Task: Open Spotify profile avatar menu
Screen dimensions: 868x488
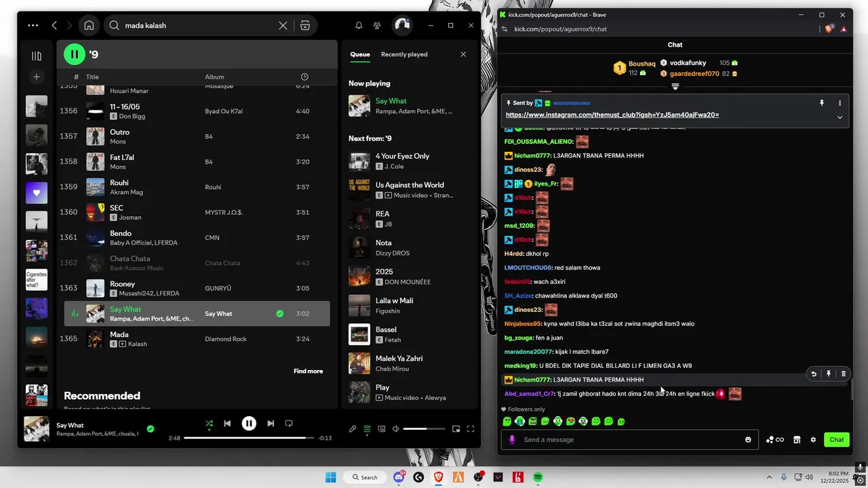Action: (x=402, y=26)
